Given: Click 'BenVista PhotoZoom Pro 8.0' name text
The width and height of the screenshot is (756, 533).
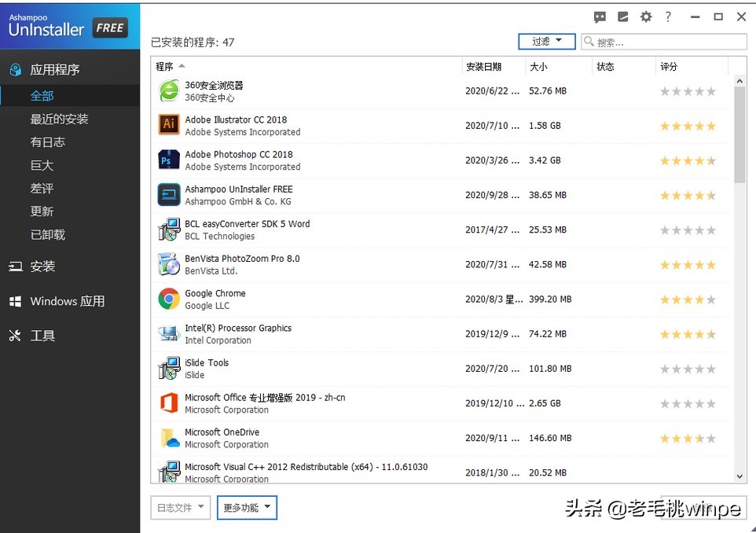Looking at the screenshot, I should (x=242, y=259).
